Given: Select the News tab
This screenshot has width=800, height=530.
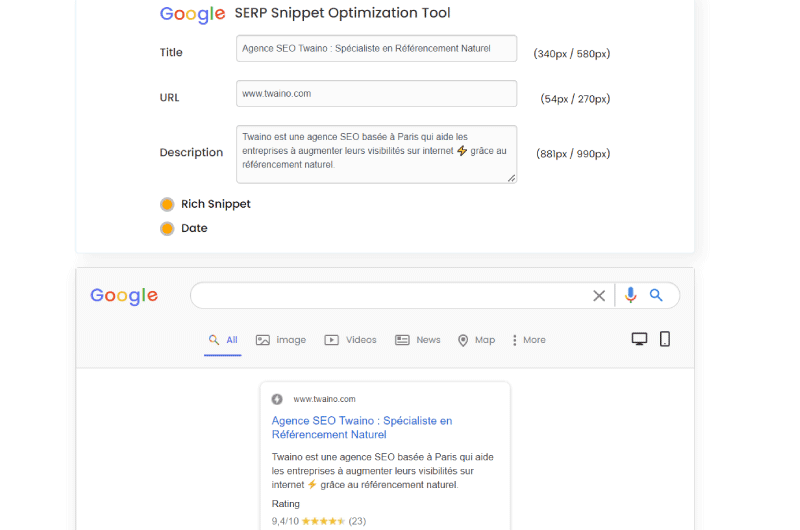Looking at the screenshot, I should (x=418, y=340).
